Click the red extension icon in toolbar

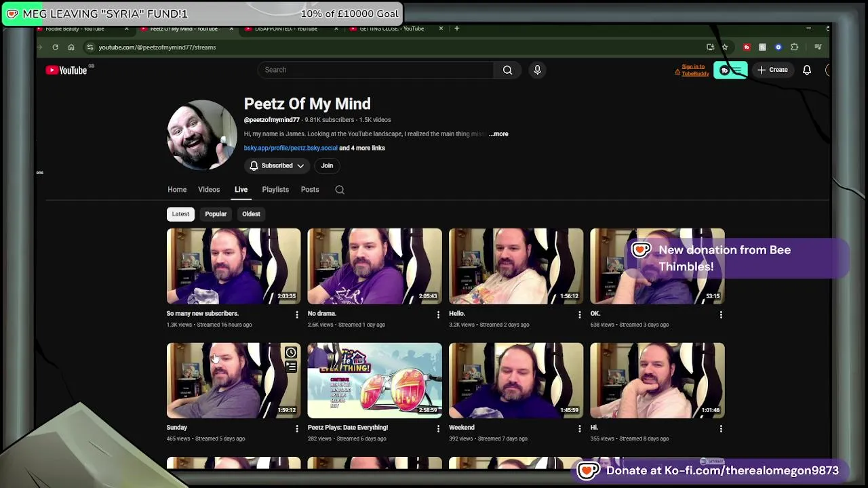coord(747,47)
